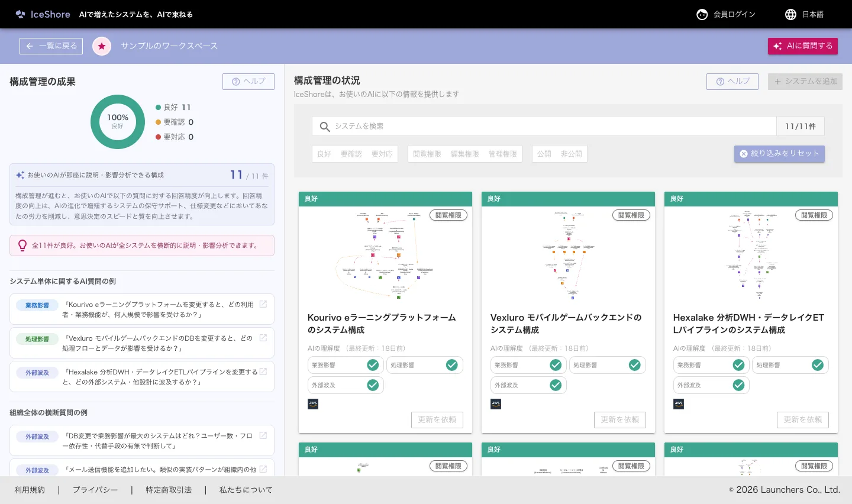Toggle the 閲覧権限 permission filter

tap(427, 154)
